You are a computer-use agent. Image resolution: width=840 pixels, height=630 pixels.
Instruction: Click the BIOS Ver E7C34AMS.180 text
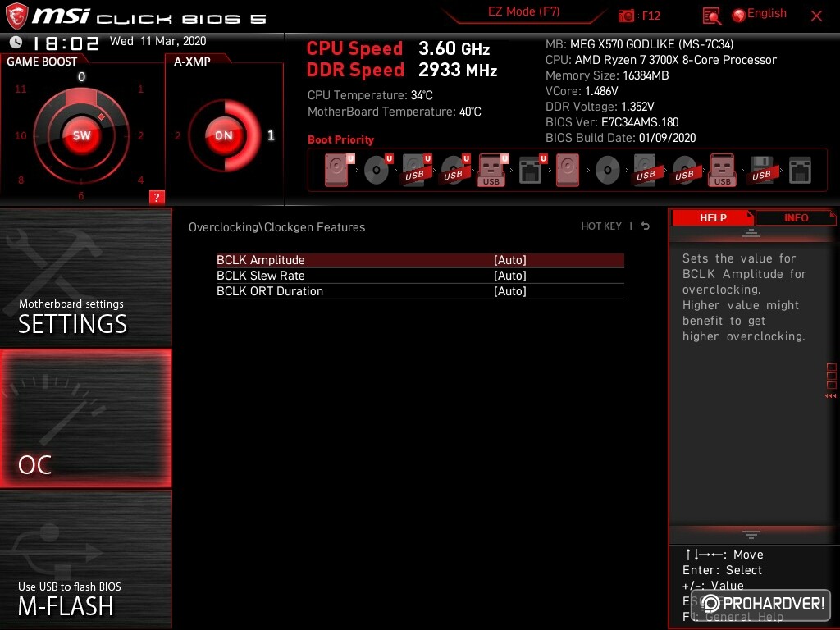pyautogui.click(x=612, y=122)
